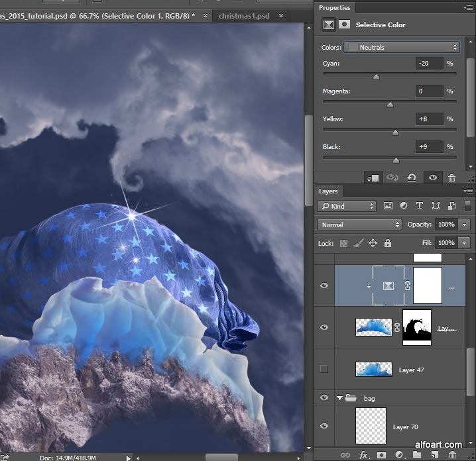Add a layer style with fx icon
The width and height of the screenshot is (476, 461).
pos(364,455)
